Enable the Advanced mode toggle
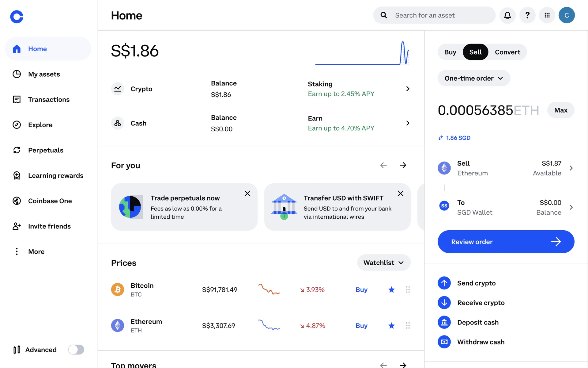Viewport: 588px width, 368px height. coord(76,350)
